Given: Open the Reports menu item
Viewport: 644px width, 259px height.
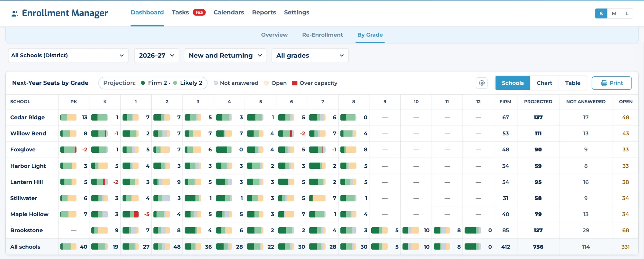Looking at the screenshot, I should tap(264, 12).
